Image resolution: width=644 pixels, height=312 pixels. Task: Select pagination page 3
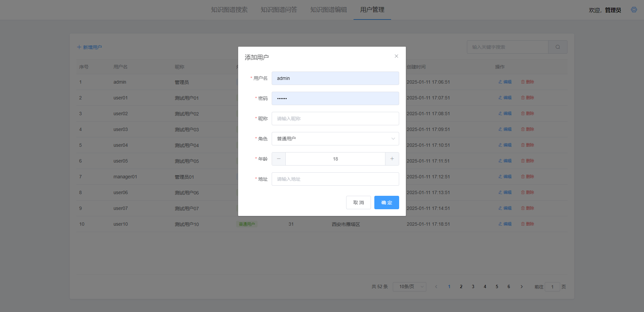tap(473, 287)
